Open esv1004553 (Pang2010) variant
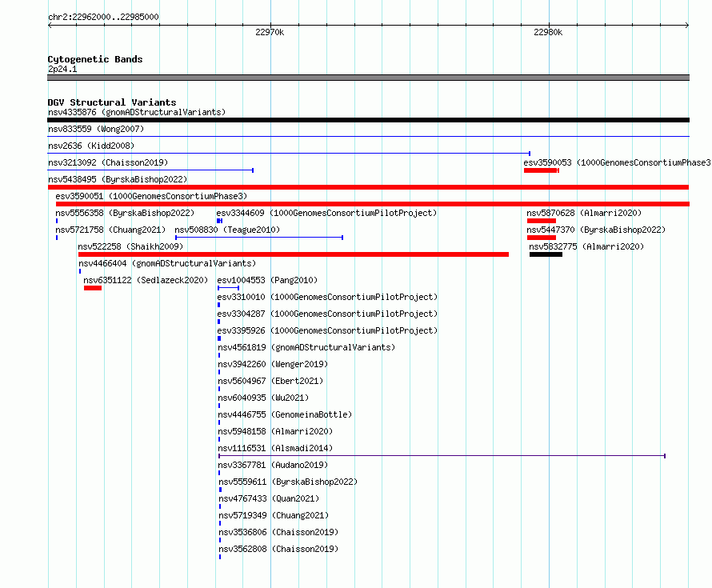Screen dimensions: 712x588 click(x=267, y=280)
